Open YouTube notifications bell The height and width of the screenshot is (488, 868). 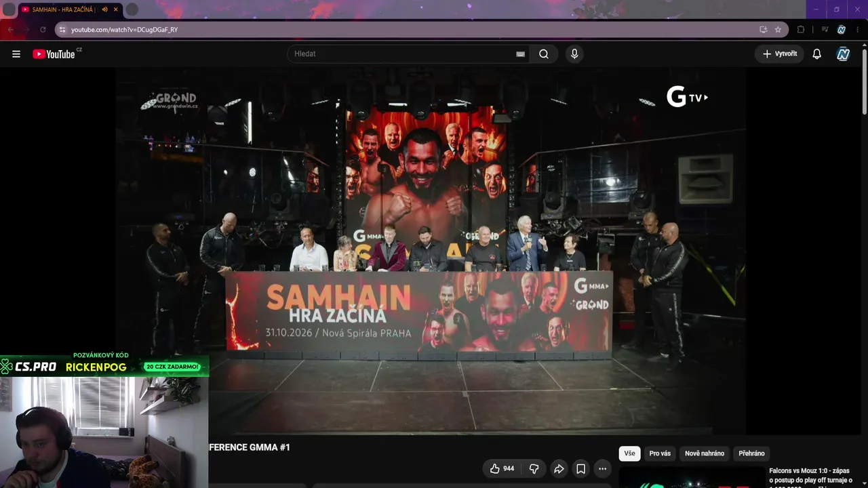(817, 54)
